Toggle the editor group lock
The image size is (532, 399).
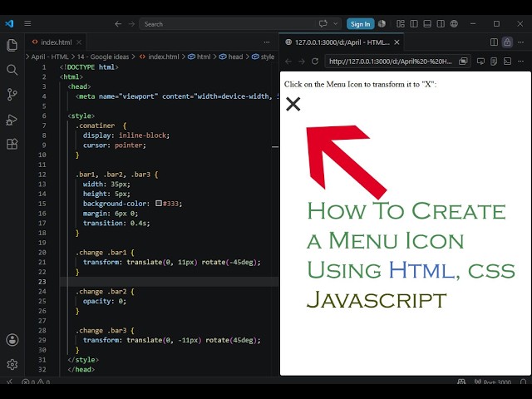tap(507, 42)
